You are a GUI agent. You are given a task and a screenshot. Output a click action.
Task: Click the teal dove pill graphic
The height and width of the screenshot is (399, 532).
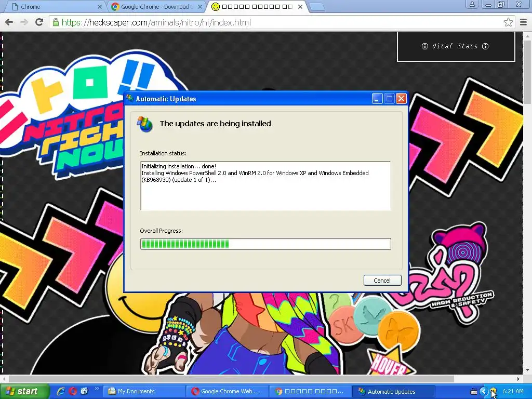tap(373, 316)
